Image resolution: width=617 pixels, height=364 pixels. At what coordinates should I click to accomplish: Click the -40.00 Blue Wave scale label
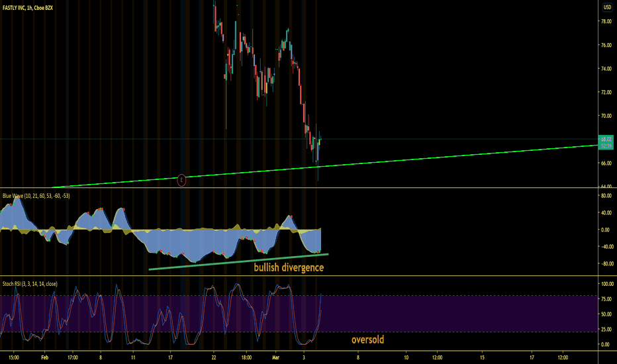pyautogui.click(x=606, y=247)
